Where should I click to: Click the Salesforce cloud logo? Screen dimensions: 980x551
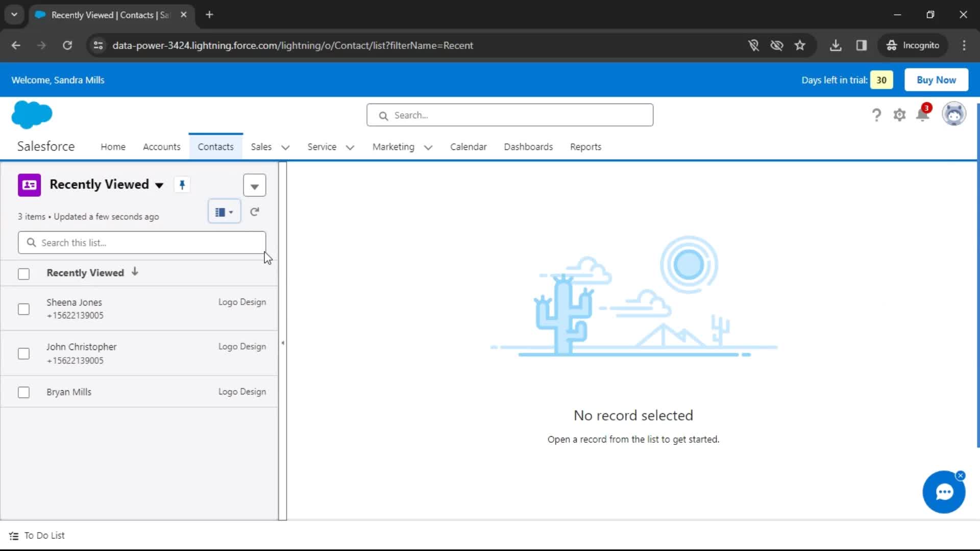coord(32,114)
